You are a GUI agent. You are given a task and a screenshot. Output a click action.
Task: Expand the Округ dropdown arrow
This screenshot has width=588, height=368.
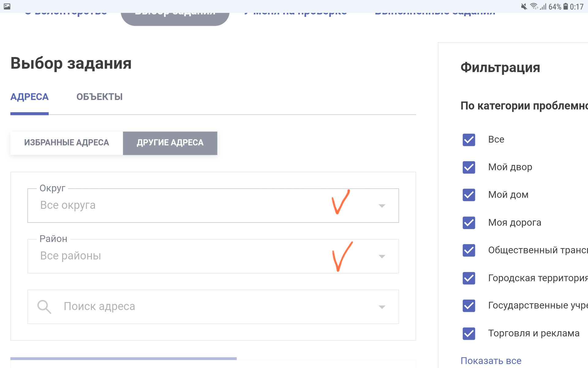[382, 206]
